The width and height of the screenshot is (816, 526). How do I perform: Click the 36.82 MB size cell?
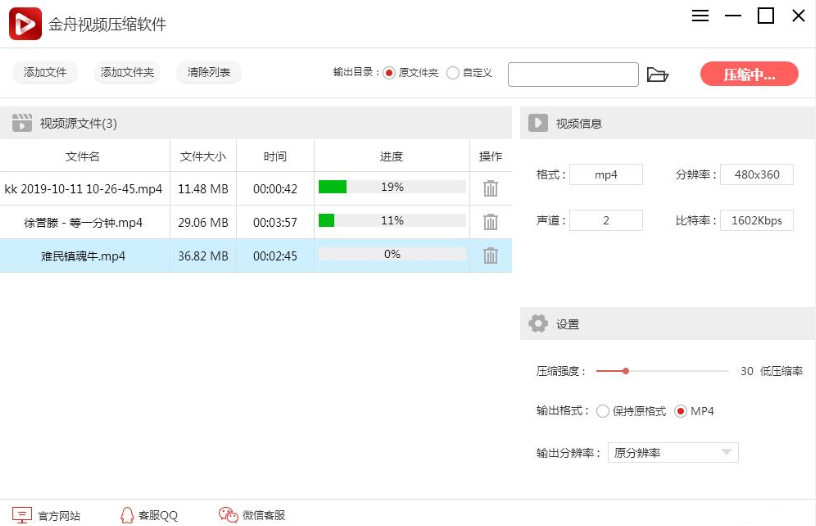[203, 255]
